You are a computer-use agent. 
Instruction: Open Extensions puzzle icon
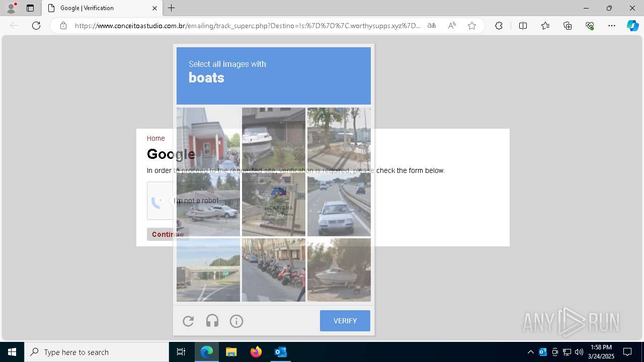499,26
